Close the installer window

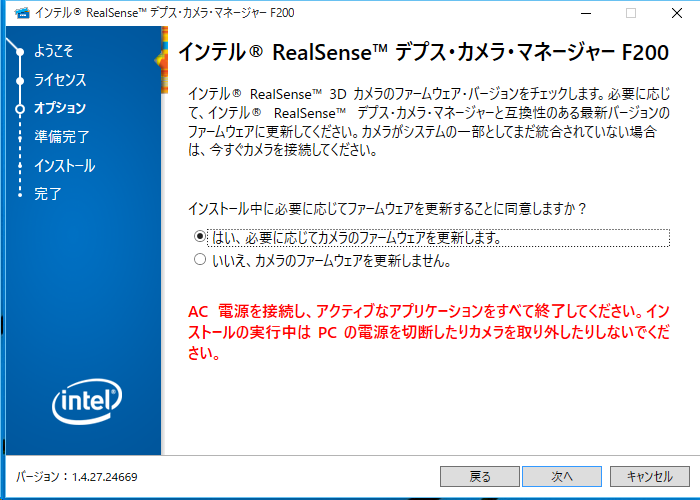677,13
